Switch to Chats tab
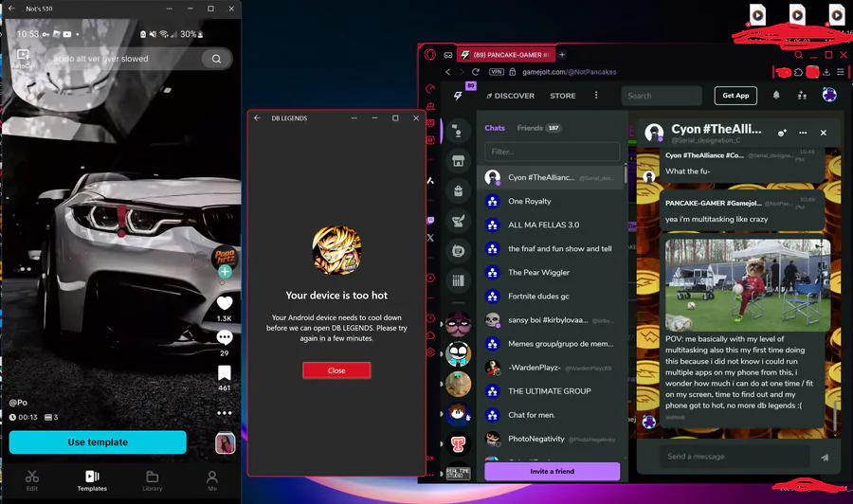This screenshot has width=853, height=504. pyautogui.click(x=495, y=128)
